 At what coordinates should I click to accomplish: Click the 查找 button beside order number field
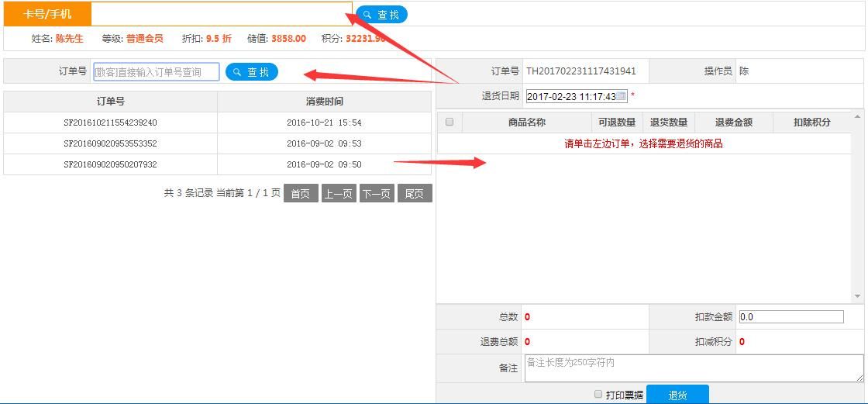[x=251, y=72]
